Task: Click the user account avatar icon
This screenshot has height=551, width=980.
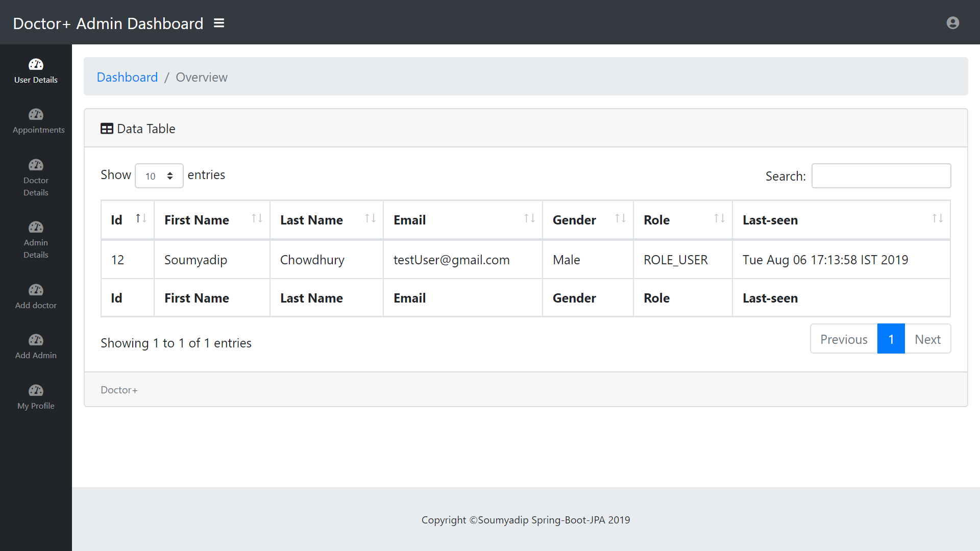Action: tap(952, 23)
